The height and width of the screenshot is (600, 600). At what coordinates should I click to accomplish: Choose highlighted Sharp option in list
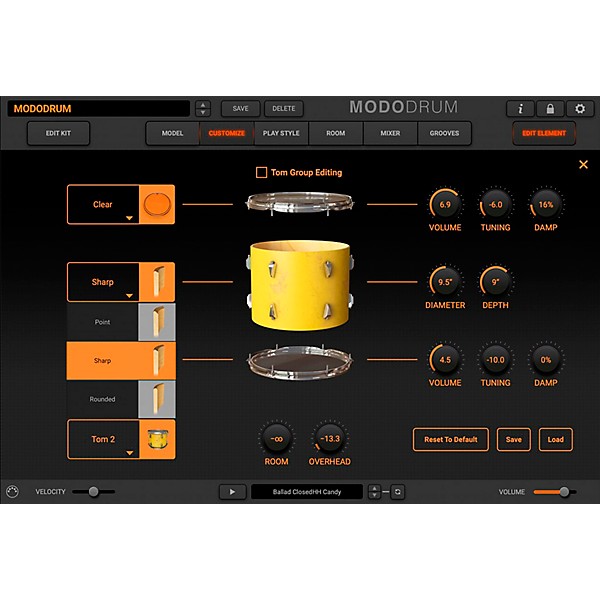click(x=121, y=360)
